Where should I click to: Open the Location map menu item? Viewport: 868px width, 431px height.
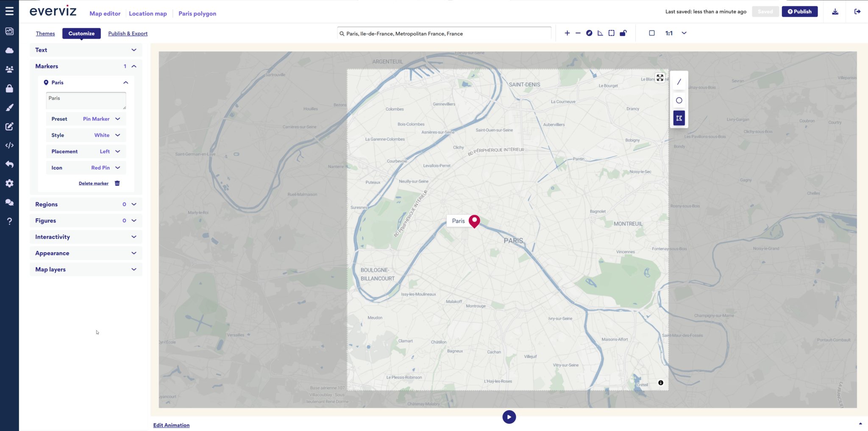[x=147, y=14]
